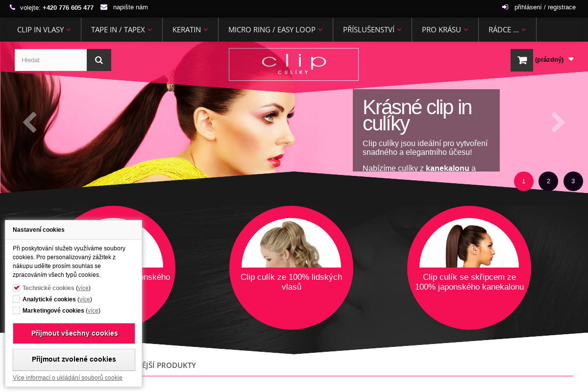Click the left carousel arrow
Screen dimensions: 588x392
point(30,122)
